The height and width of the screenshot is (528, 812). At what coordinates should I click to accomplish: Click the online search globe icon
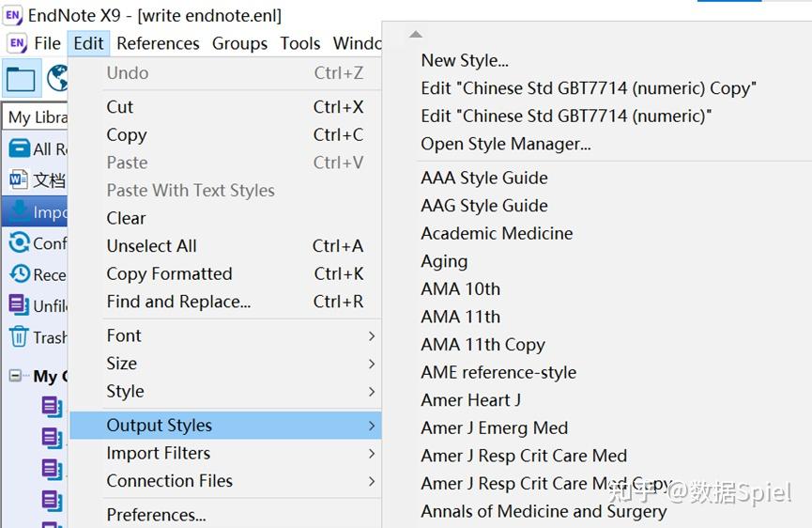58,79
